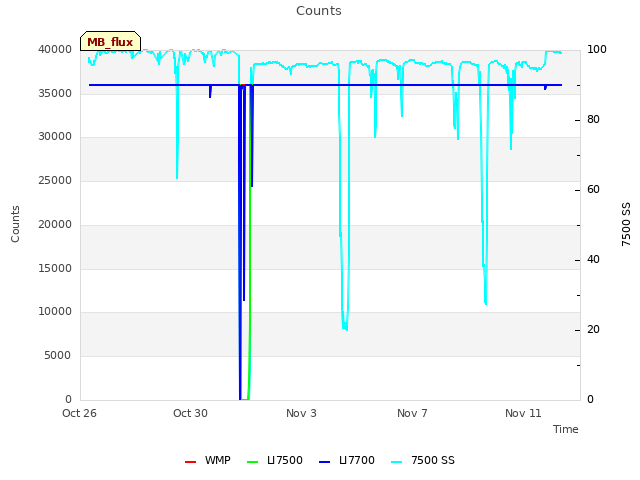Click the blue LI7700 legend color marker

point(324,462)
